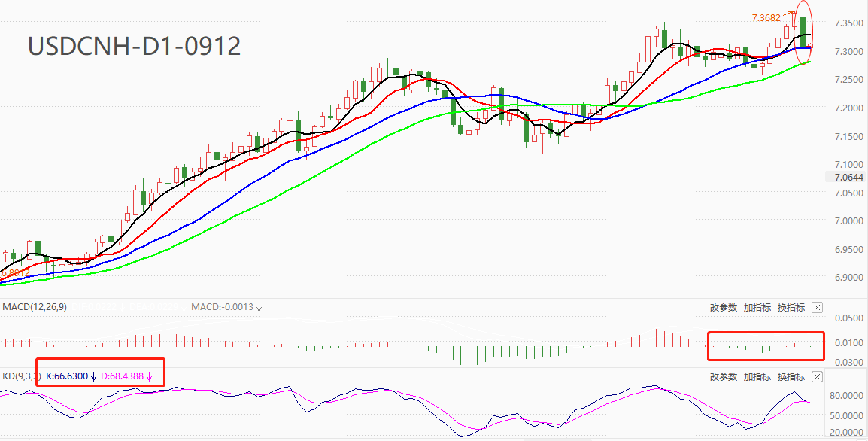Click the 7.3682 high price label
The width and height of the screenshot is (868, 441).
click(x=767, y=17)
